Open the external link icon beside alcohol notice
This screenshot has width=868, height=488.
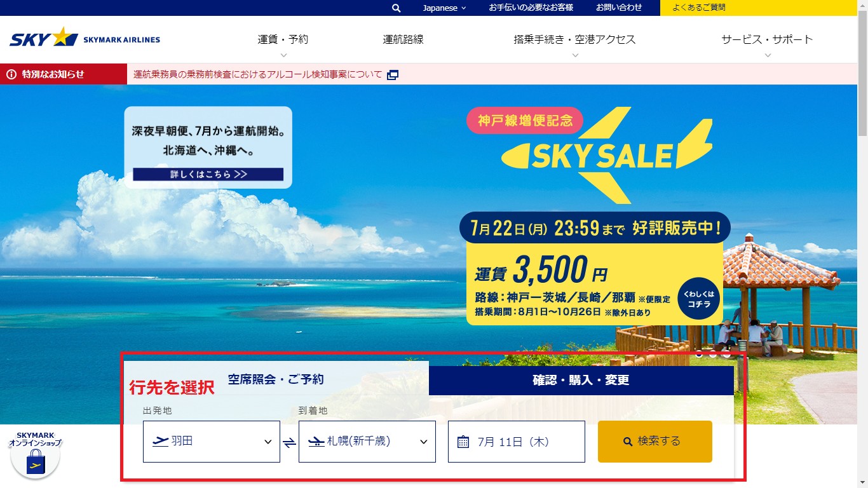point(393,74)
